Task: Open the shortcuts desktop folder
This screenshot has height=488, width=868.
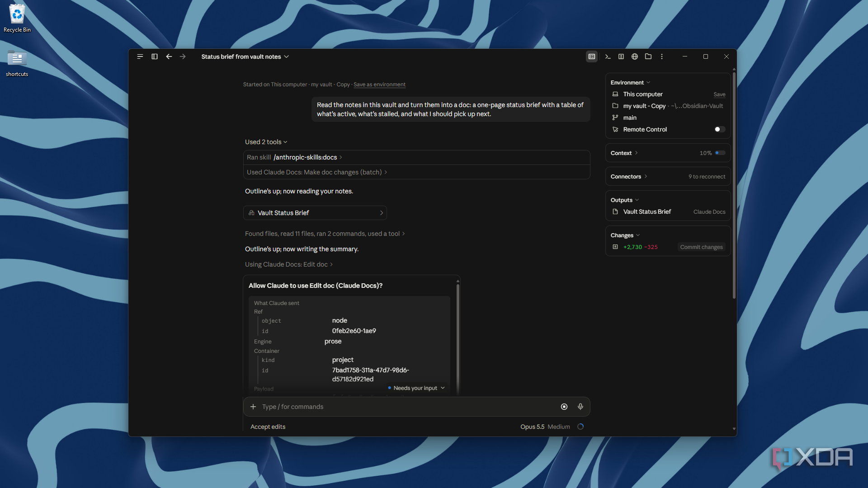Action: 17,63
